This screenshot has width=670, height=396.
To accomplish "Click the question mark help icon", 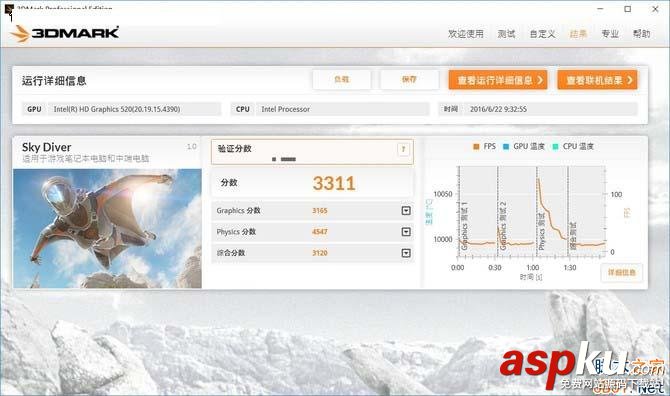I will [403, 149].
